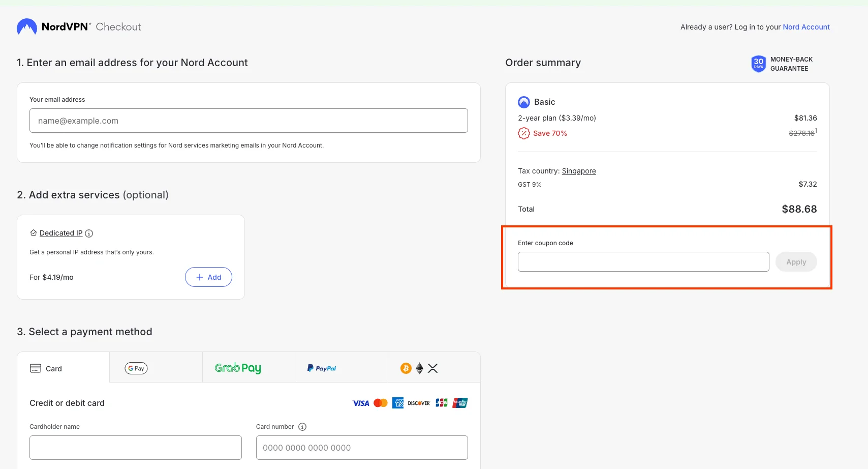Click the strikethrough price $278.16
Screen dimensions: 868x469
pyautogui.click(x=801, y=133)
